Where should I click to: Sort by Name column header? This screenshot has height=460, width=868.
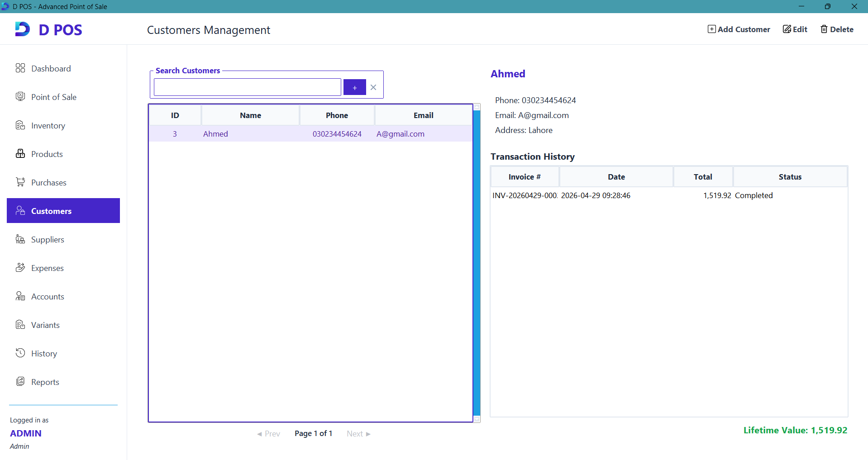point(250,115)
